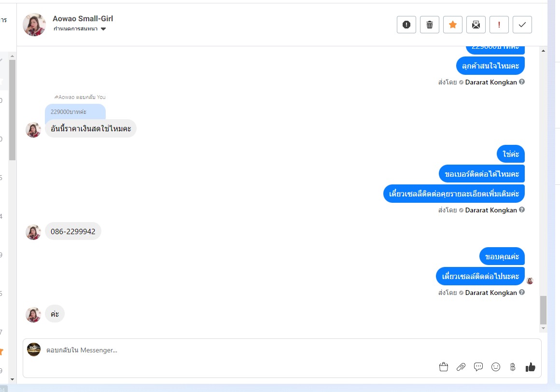Delete conversation using trash can icon

click(x=430, y=25)
